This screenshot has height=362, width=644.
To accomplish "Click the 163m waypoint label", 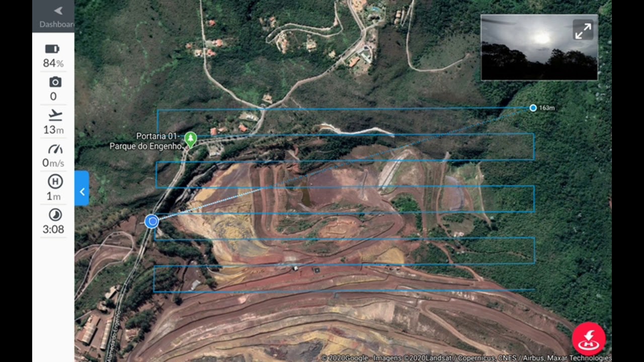I will (546, 108).
